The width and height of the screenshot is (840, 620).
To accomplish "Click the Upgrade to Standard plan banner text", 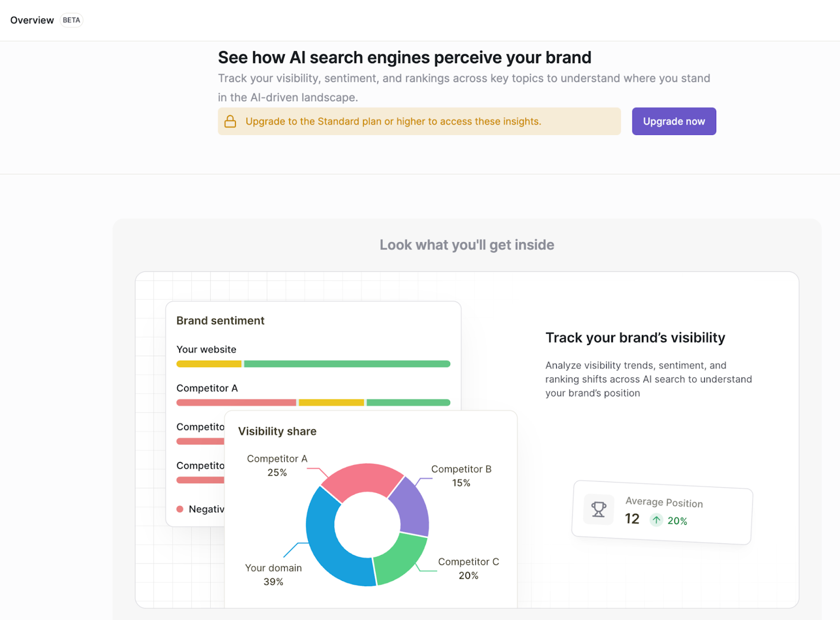I will coord(393,122).
